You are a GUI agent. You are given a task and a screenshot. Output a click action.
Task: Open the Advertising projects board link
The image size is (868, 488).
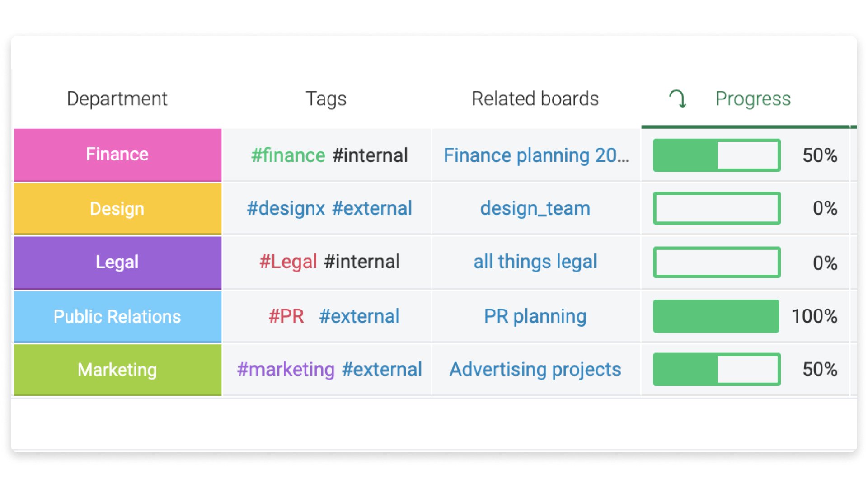535,370
